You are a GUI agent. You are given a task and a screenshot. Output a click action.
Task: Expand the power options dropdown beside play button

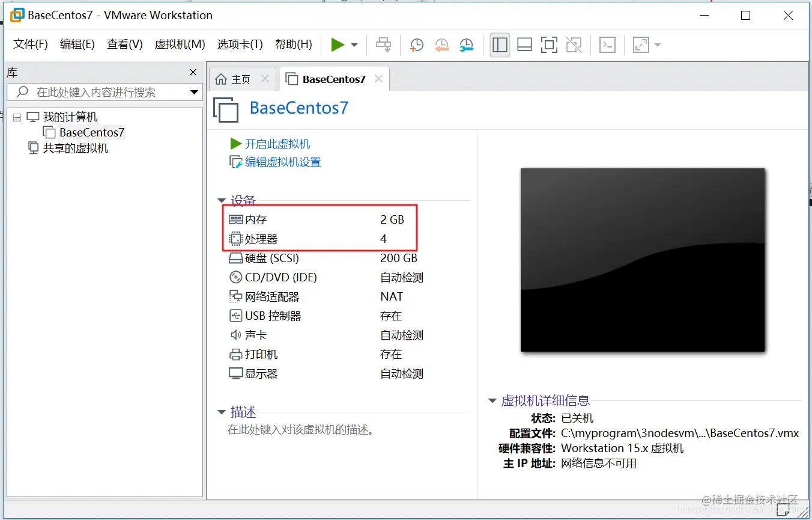[x=354, y=44]
